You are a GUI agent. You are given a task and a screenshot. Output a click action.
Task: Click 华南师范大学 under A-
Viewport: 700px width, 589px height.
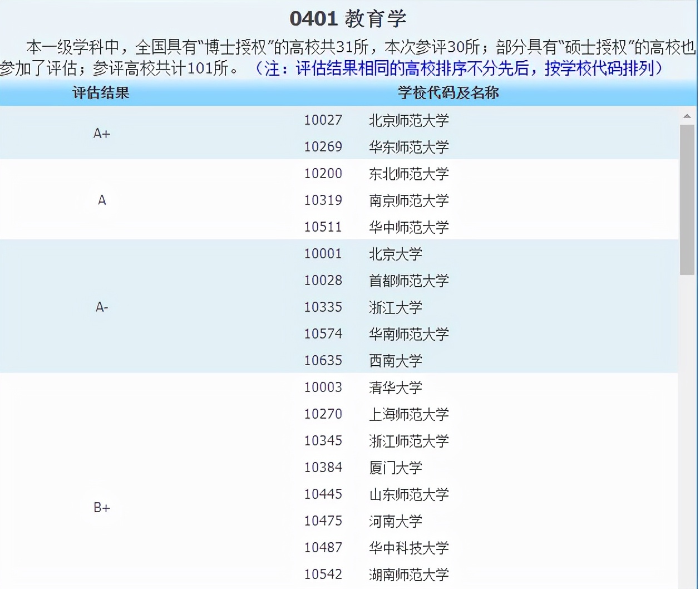(x=408, y=334)
